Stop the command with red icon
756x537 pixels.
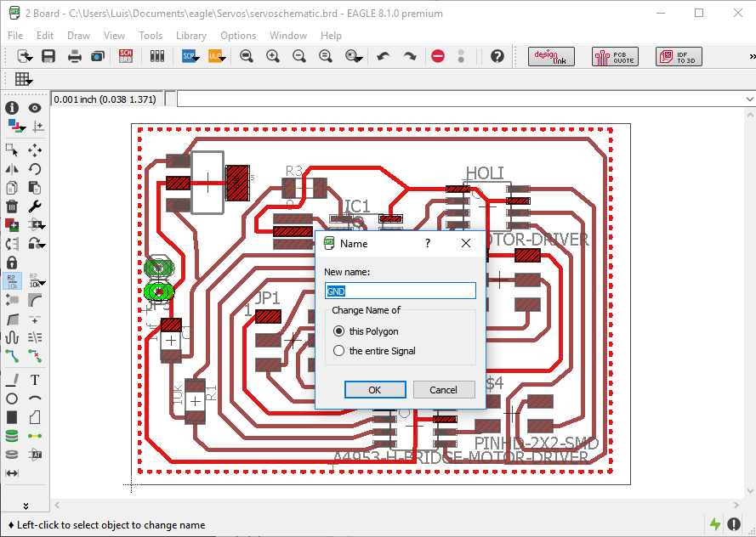[438, 56]
